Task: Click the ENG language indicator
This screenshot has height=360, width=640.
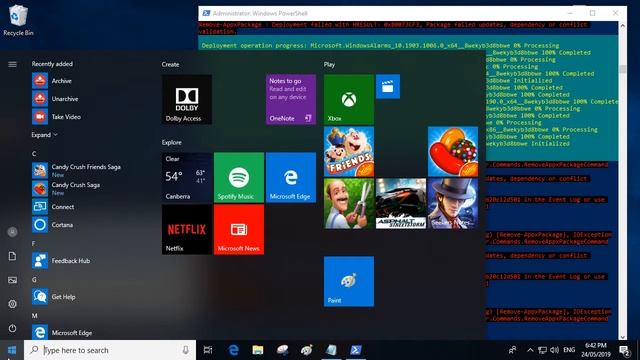Action: (x=569, y=350)
